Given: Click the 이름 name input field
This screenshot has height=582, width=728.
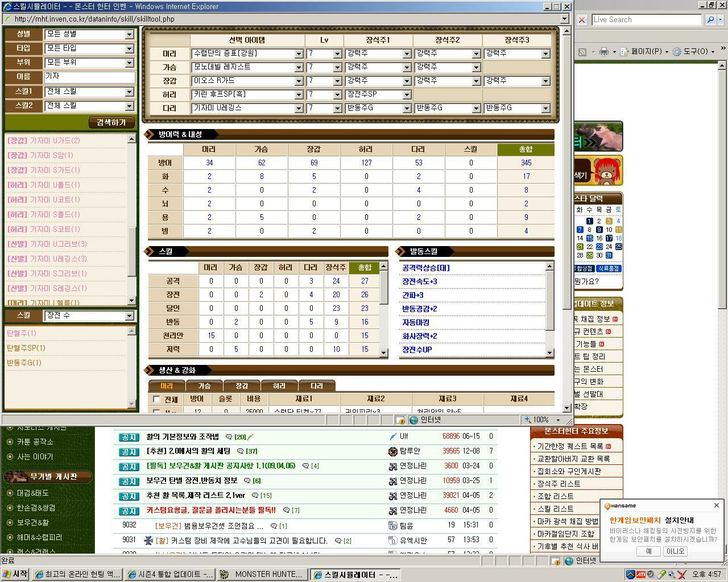Looking at the screenshot, I should 89,76.
